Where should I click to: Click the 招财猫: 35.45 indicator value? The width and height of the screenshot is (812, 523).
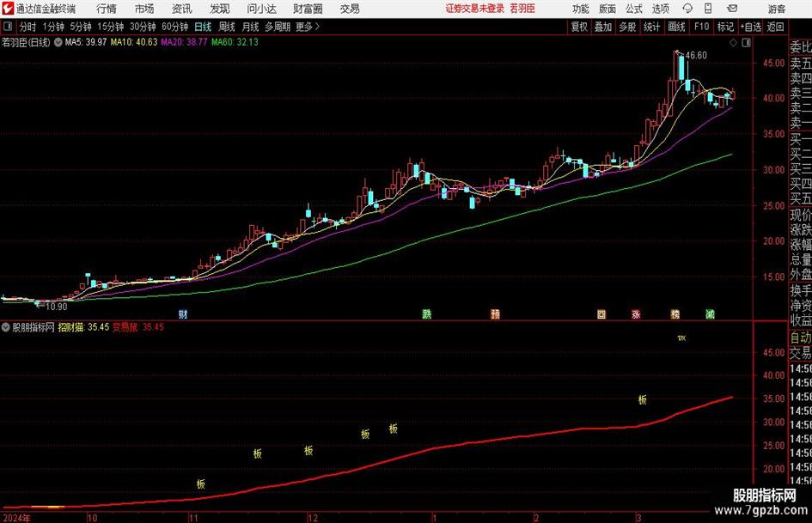tap(83, 327)
